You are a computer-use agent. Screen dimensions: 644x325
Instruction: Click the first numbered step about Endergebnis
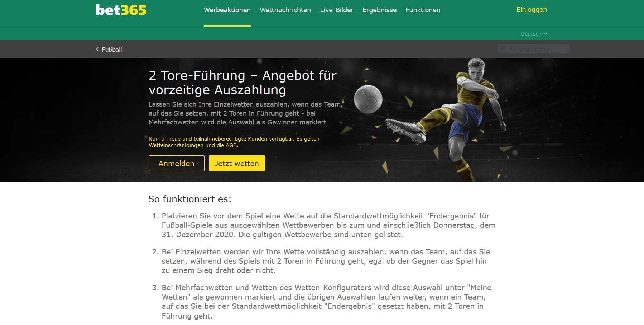324,225
